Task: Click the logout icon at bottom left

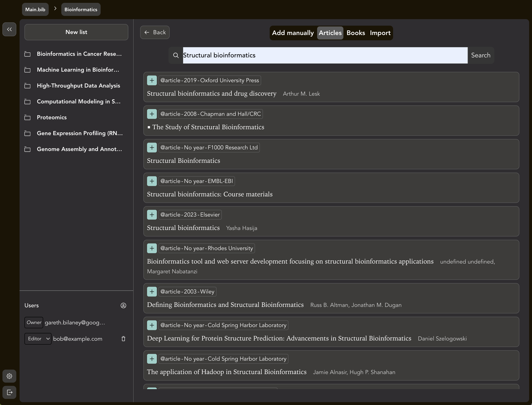Action: click(x=9, y=392)
